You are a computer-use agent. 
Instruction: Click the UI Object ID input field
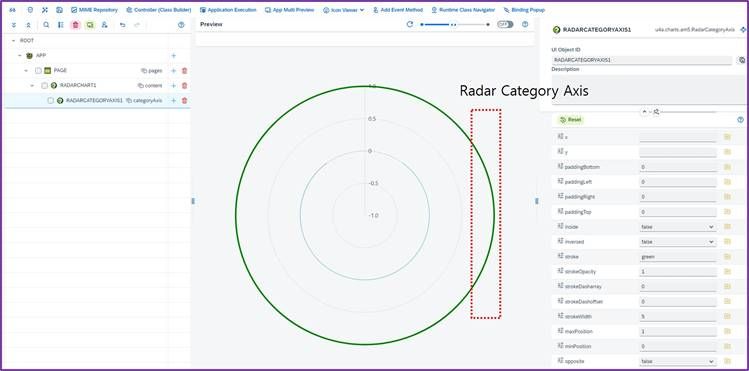[642, 60]
